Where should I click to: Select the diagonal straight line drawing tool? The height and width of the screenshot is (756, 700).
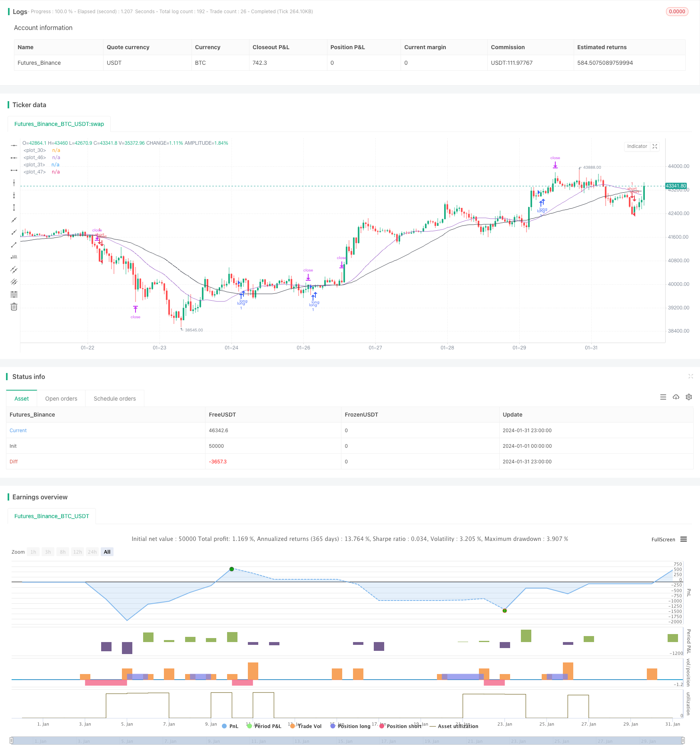(x=14, y=220)
